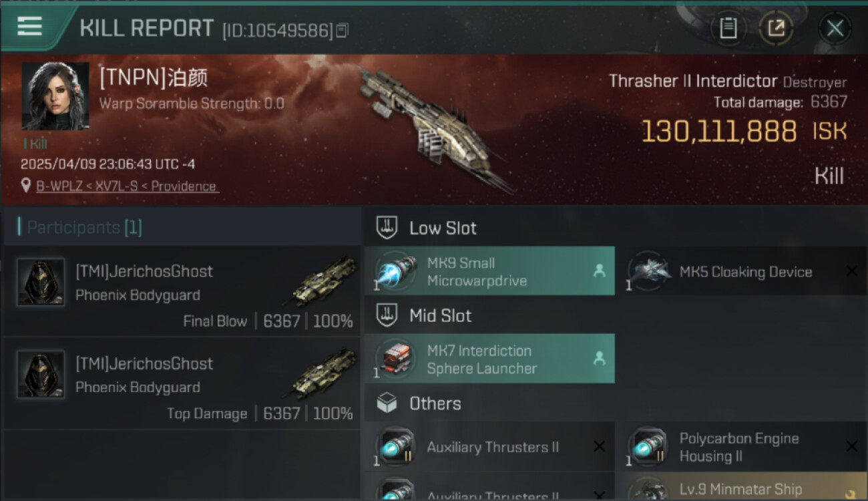Viewport: 868px width, 501px height.
Task: Select JerichosGhost Top Damage participant row
Action: (182, 383)
